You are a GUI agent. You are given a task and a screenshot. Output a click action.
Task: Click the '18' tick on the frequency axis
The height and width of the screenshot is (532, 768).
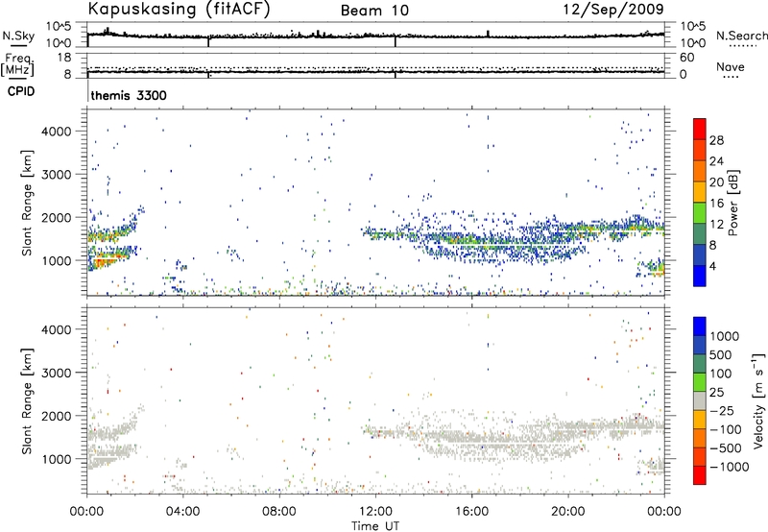(x=64, y=58)
